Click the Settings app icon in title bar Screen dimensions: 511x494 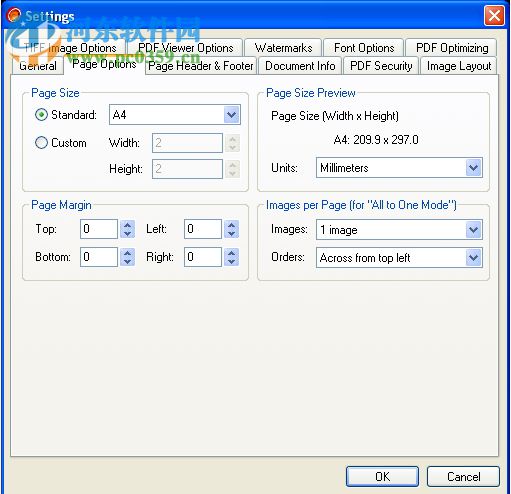14,15
